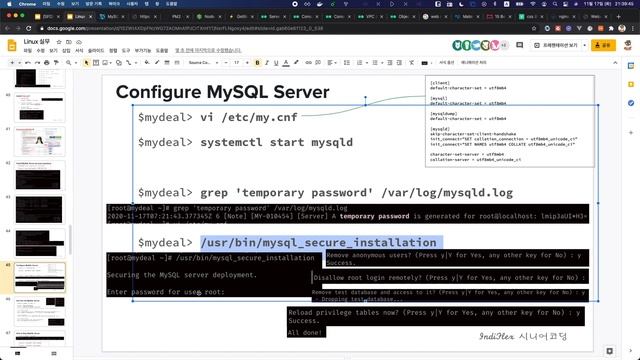Image resolution: width=640 pixels, height=360 pixels.
Task: Undo the last action
Action: point(28,63)
